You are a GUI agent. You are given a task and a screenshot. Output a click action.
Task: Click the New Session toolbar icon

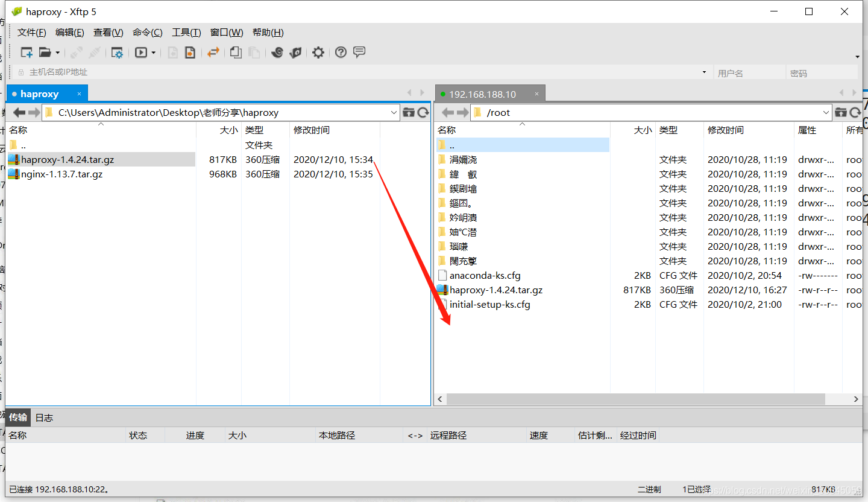coord(27,52)
